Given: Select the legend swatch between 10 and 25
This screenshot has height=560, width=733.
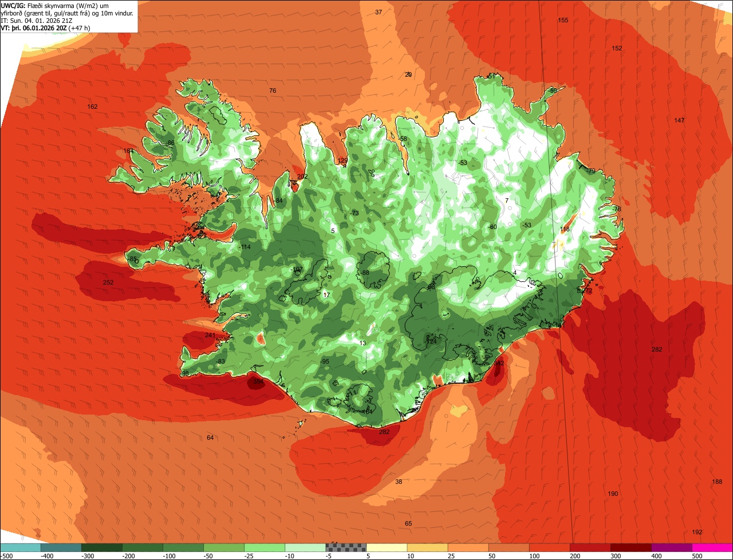Looking at the screenshot, I should pos(428,547).
